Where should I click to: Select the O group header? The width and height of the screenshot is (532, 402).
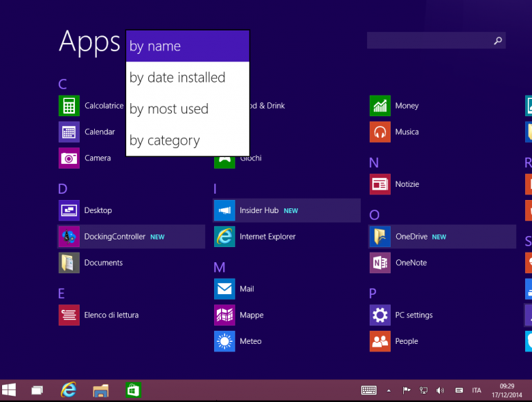pos(374,215)
